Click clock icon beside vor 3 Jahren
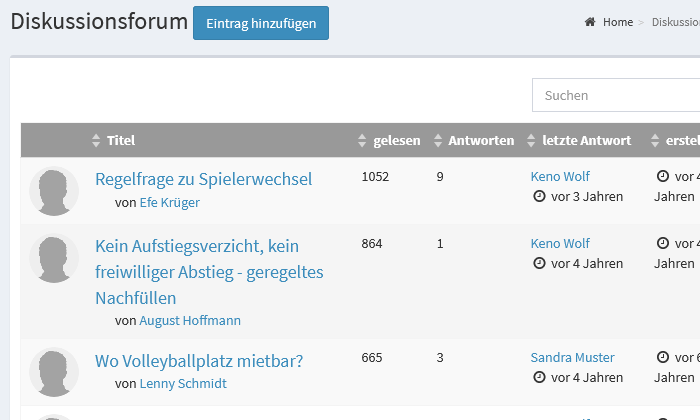Screen dimensions: 700x420 click(x=539, y=196)
